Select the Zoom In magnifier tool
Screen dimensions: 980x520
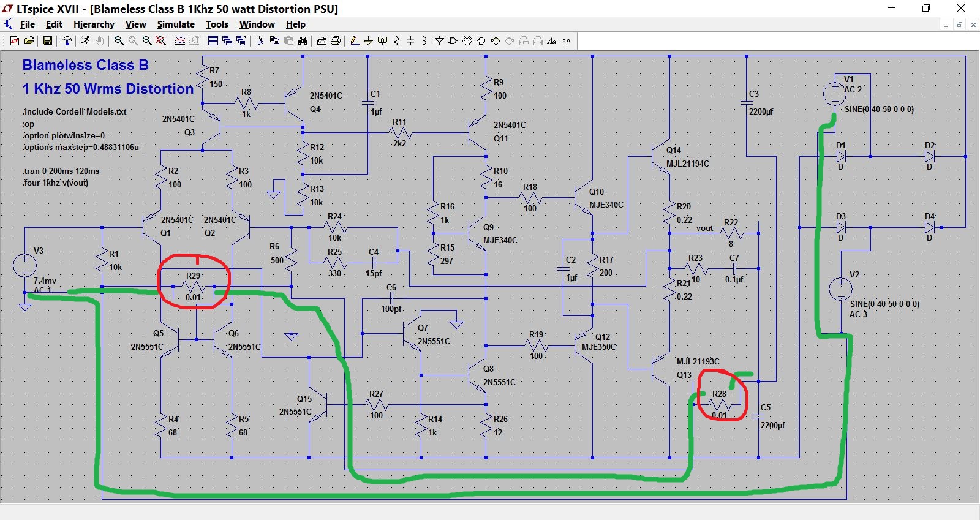click(x=119, y=41)
